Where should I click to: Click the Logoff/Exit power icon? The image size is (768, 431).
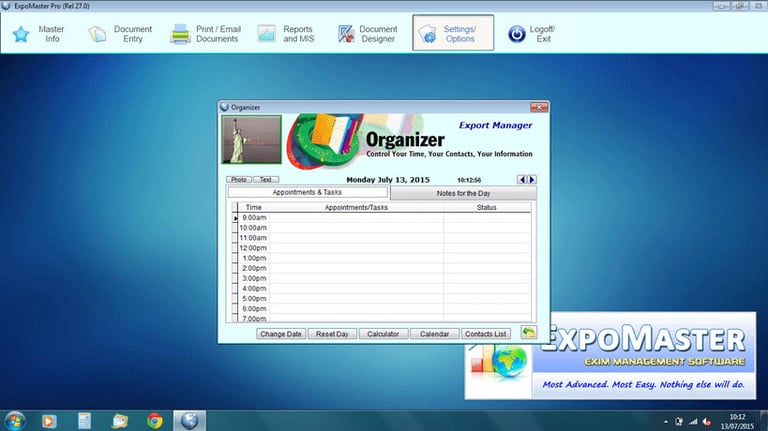pos(516,34)
